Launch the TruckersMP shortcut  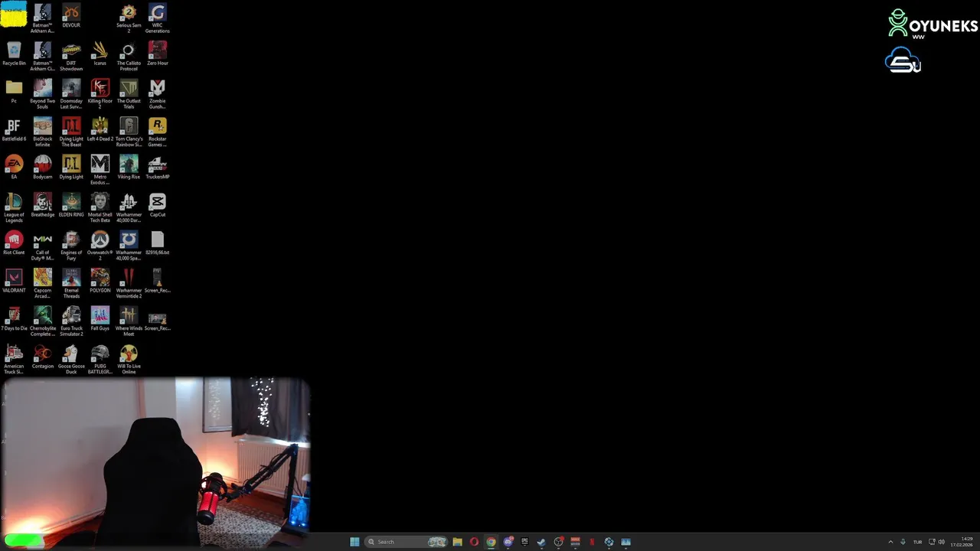coord(157,167)
